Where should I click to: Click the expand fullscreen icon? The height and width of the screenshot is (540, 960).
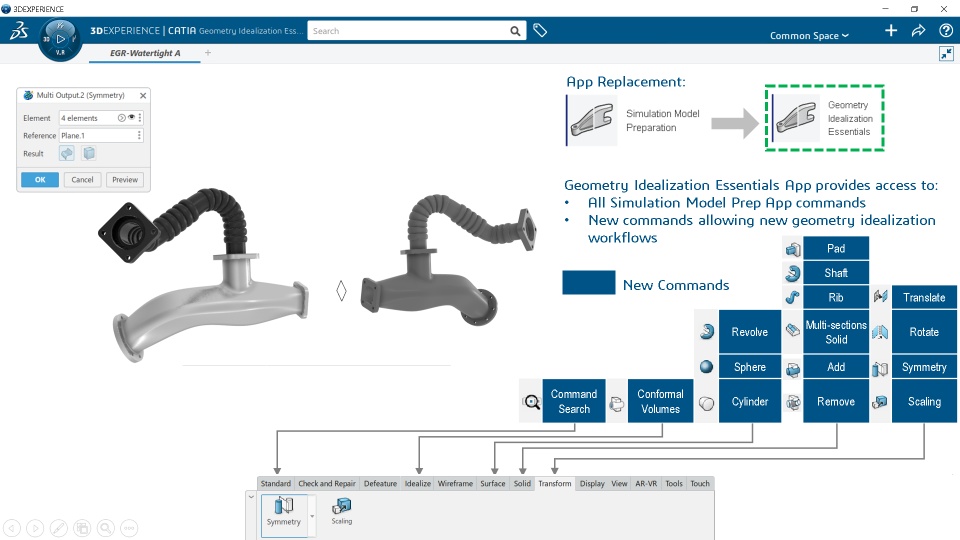(947, 54)
